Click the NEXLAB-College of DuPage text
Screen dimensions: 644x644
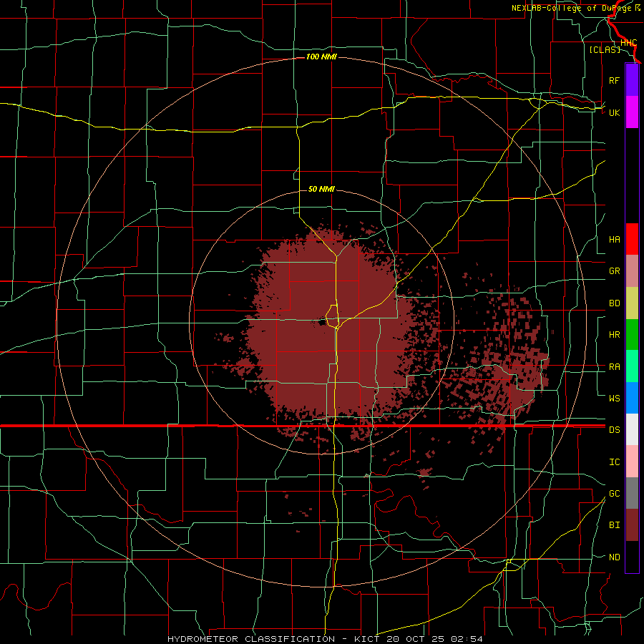pyautogui.click(x=572, y=8)
